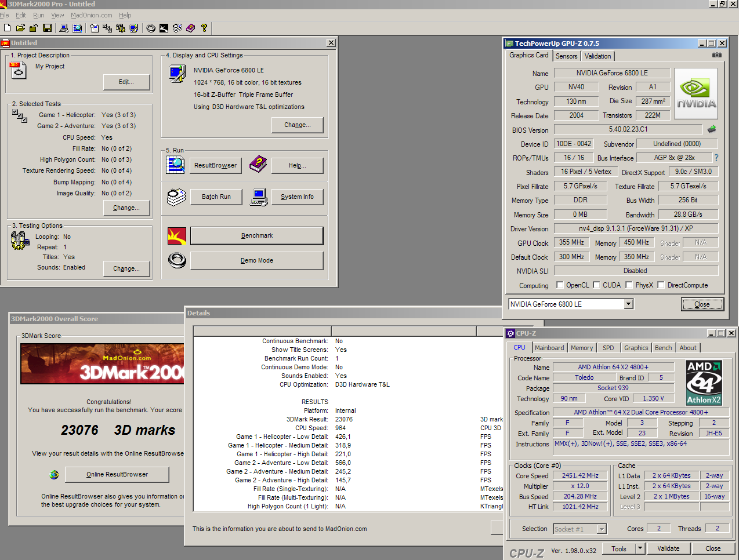The height and width of the screenshot is (560, 739).
Task: Click the New project toolbar icon
Action: click(x=7, y=28)
